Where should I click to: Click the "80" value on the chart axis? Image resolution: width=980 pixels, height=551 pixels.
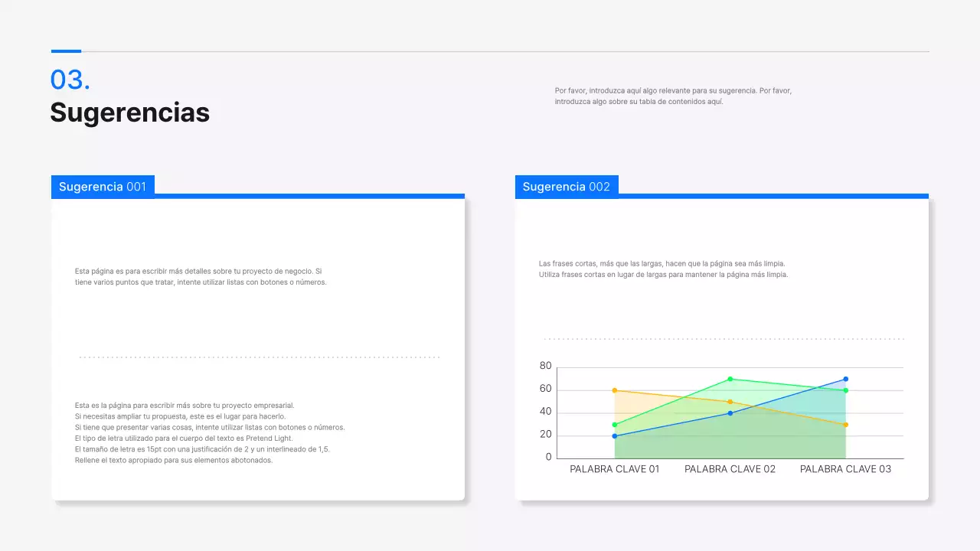545,366
